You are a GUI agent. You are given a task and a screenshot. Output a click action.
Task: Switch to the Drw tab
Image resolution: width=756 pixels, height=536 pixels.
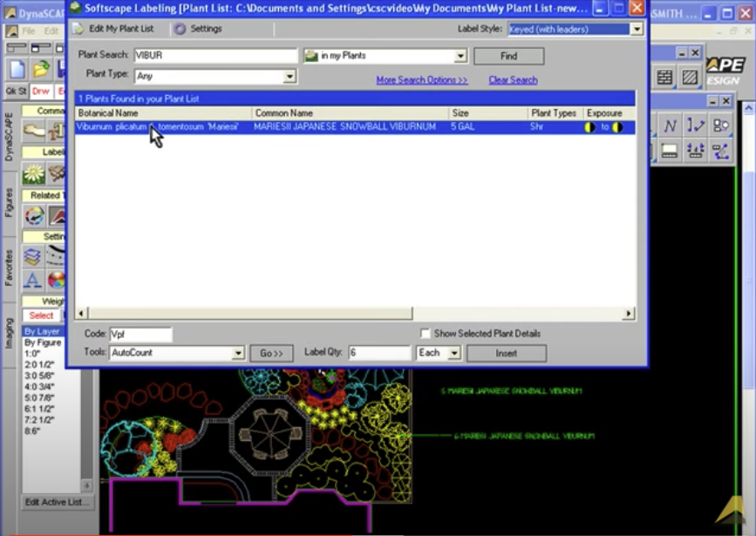[41, 92]
